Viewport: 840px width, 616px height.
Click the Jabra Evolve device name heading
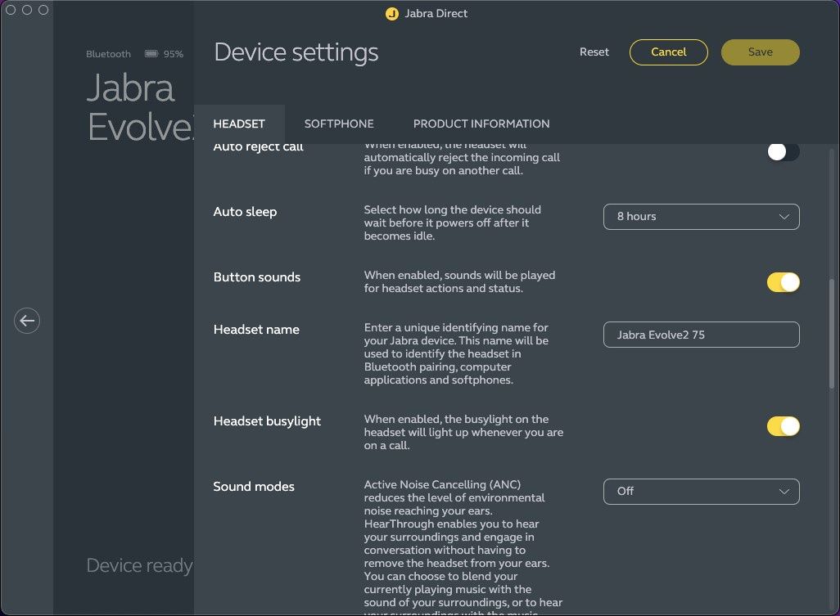(x=140, y=107)
